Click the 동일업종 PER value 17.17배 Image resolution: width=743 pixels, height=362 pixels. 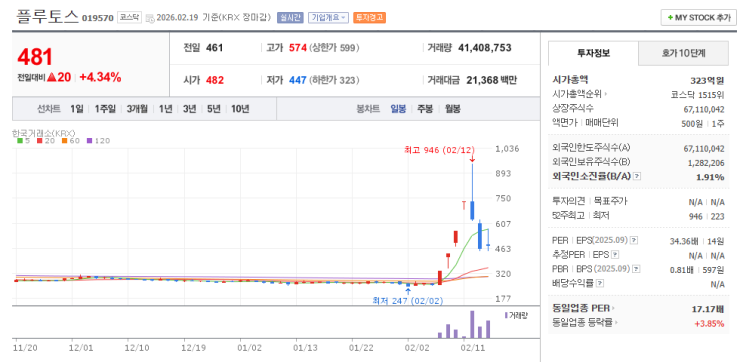[708, 309]
